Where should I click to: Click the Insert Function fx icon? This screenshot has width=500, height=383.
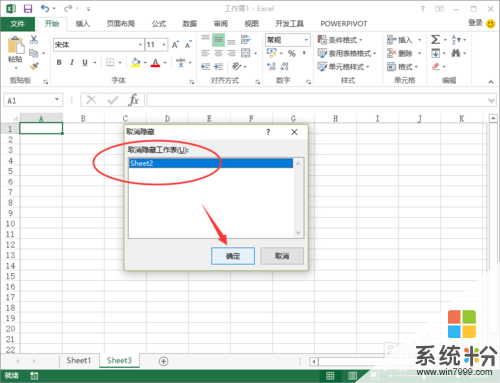133,100
